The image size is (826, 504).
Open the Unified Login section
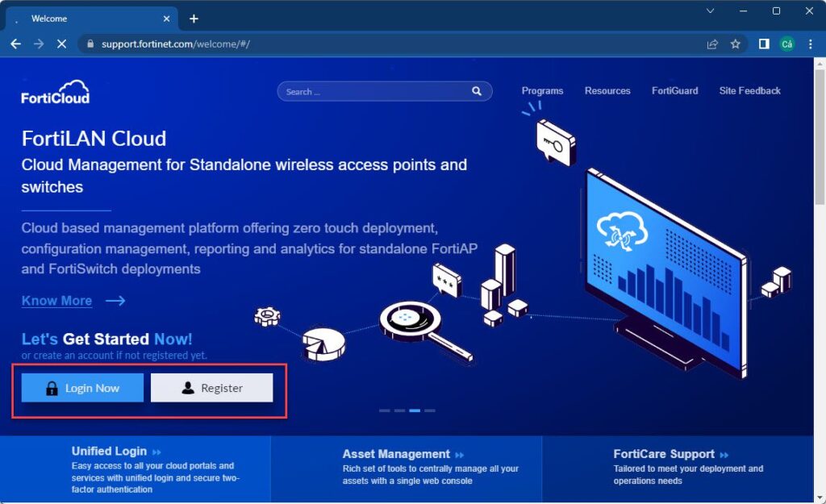click(109, 452)
